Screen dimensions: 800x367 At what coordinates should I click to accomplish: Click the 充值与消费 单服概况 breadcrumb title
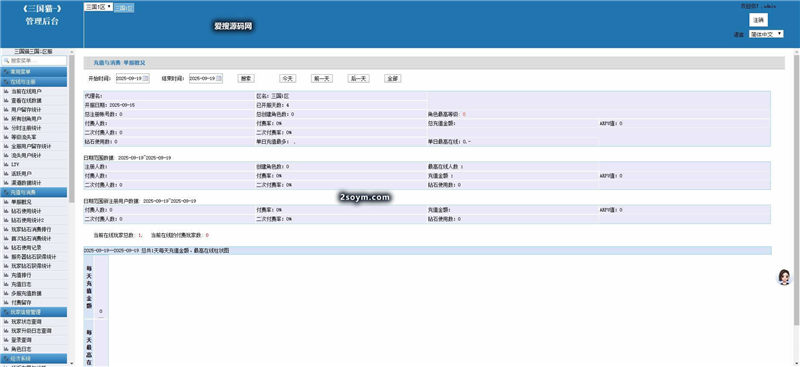119,63
